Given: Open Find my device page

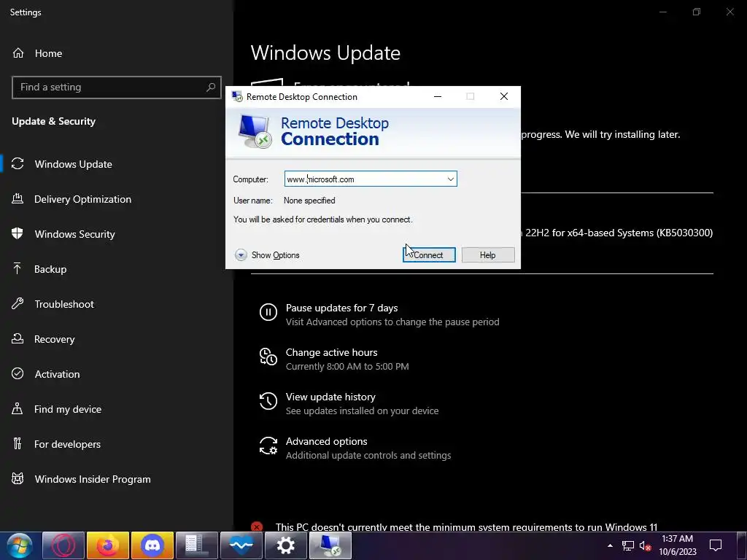Looking at the screenshot, I should [x=68, y=409].
